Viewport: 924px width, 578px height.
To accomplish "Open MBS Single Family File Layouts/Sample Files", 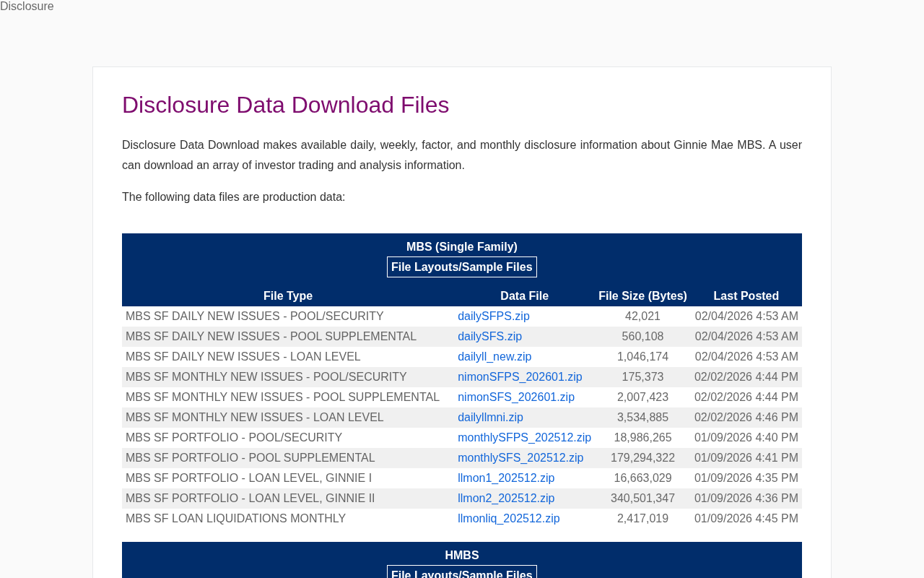I will pos(462,267).
